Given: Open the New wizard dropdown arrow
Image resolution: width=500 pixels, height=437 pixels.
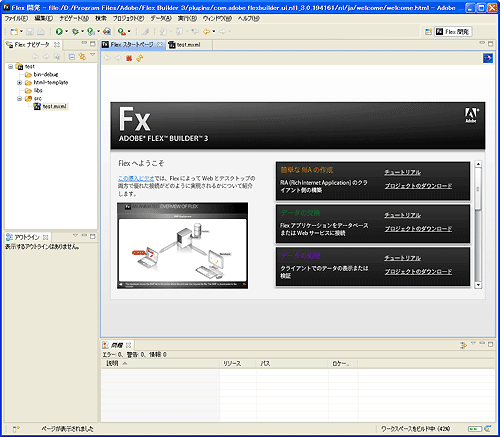Looking at the screenshot, I should pos(21,32).
